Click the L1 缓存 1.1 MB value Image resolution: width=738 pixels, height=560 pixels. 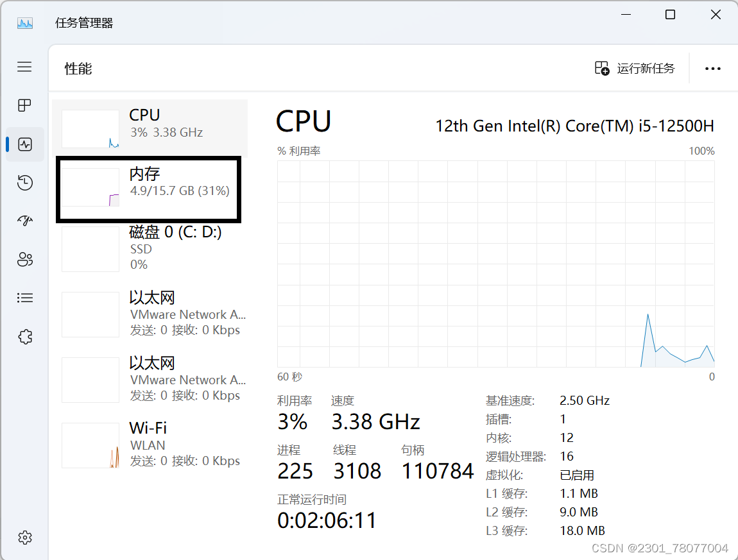(x=579, y=494)
